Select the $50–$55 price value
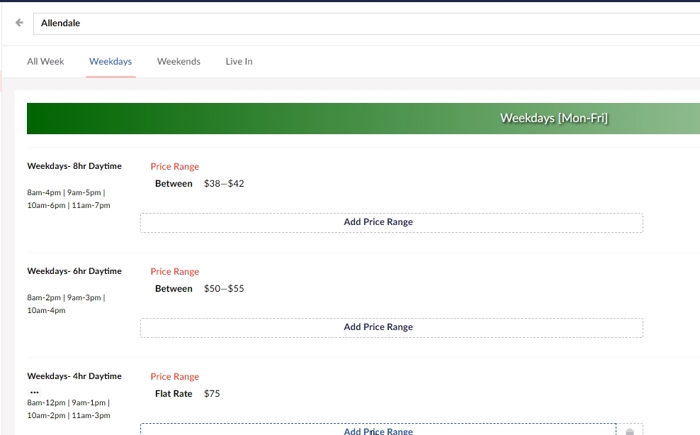 coord(224,289)
